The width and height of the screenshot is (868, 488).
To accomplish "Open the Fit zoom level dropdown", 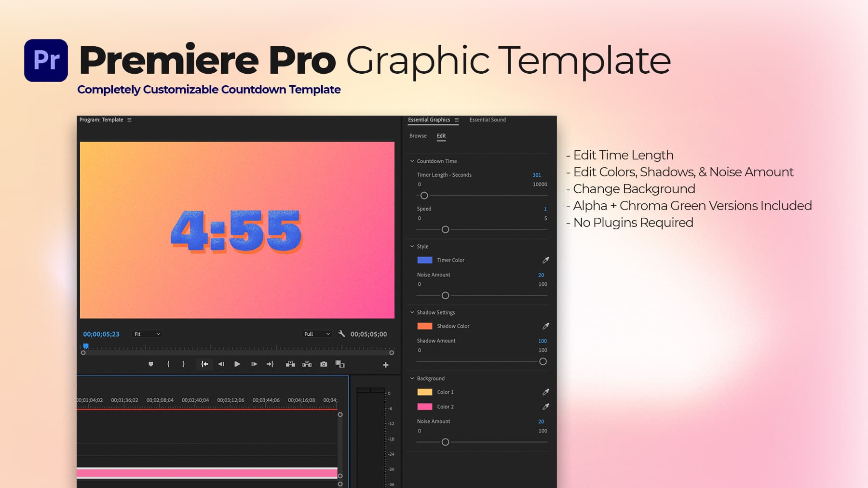I will (147, 334).
